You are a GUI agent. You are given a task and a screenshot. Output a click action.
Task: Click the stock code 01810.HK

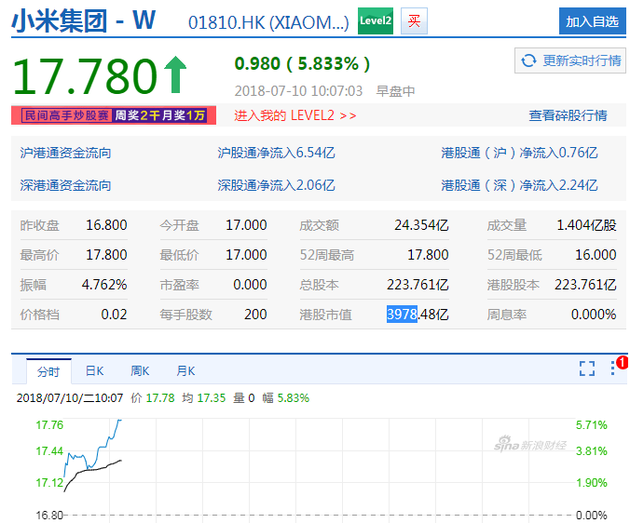226,23
